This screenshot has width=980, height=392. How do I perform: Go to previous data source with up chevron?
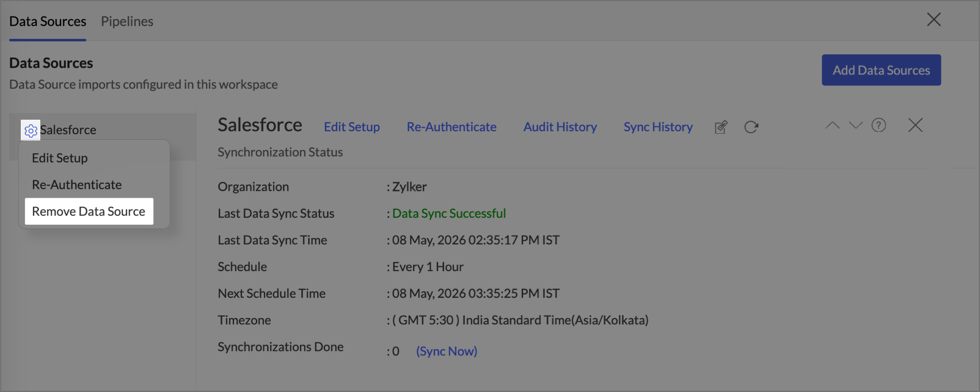tap(832, 125)
